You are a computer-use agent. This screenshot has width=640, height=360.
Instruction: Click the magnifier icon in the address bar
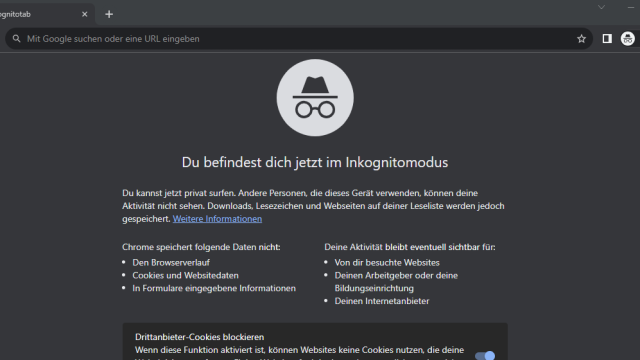(x=16, y=39)
